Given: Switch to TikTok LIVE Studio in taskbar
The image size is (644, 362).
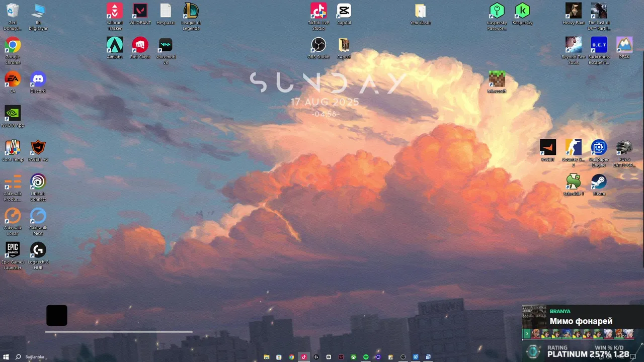Looking at the screenshot, I should (304, 357).
